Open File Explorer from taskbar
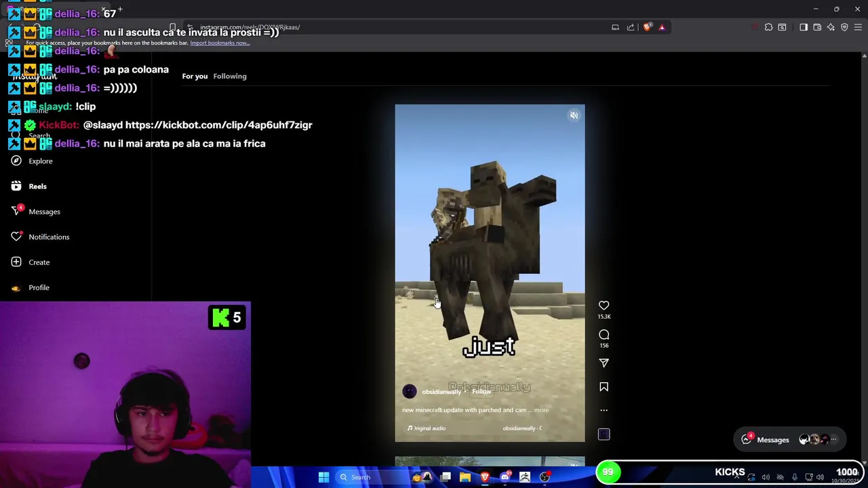Image resolution: width=868 pixels, height=488 pixels. [465, 477]
